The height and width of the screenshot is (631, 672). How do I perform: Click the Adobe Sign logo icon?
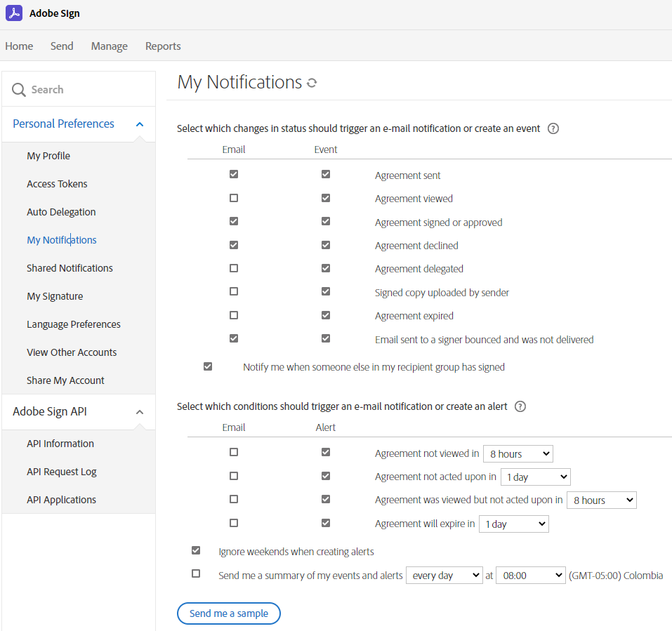click(14, 13)
